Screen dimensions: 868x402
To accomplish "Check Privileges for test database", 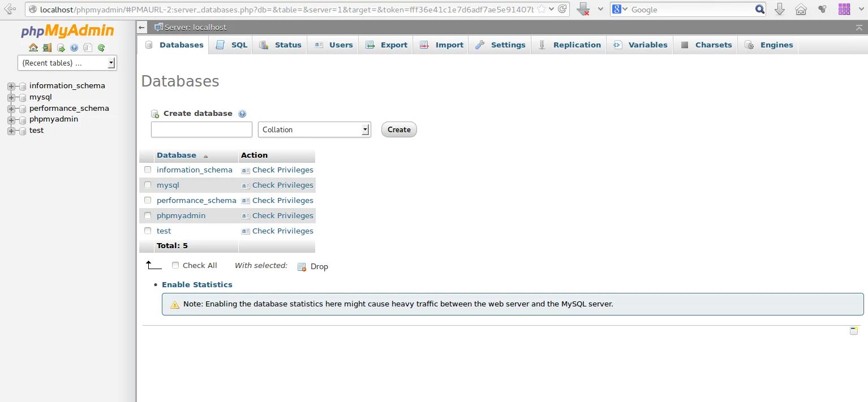I will (x=277, y=231).
